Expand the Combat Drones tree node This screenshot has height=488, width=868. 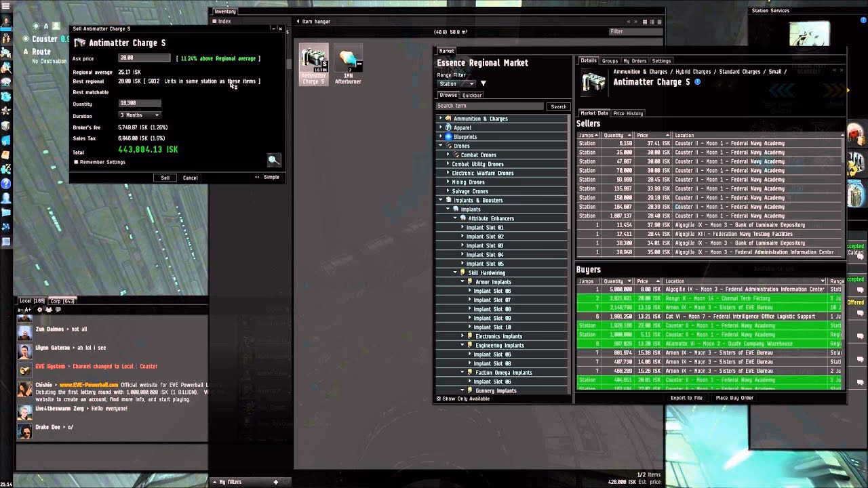coord(448,155)
